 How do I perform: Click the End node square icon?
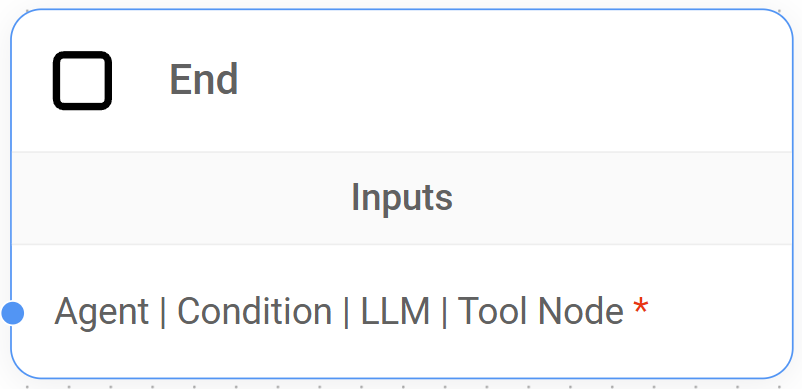coord(82,80)
